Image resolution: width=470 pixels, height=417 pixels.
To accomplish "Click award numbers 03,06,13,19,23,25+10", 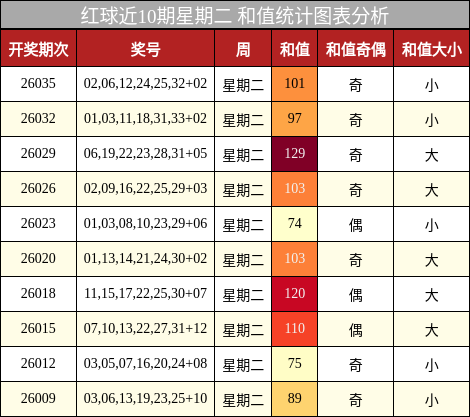I will pos(145,398).
